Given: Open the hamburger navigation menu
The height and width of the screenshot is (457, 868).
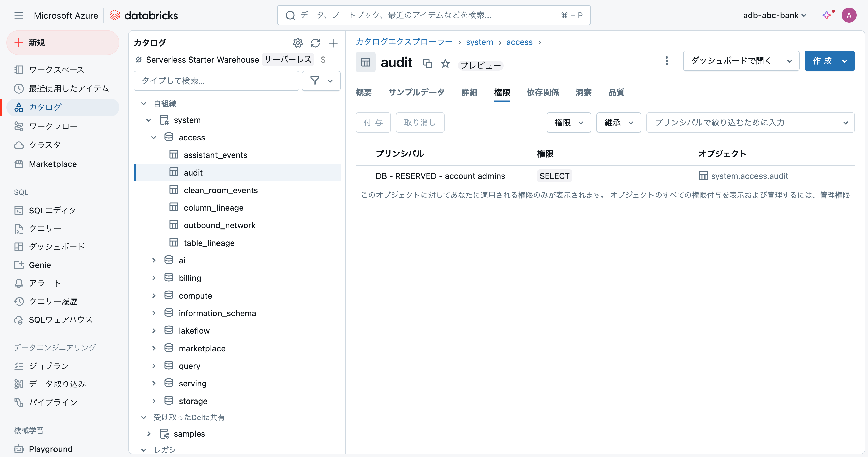Looking at the screenshot, I should pos(19,15).
